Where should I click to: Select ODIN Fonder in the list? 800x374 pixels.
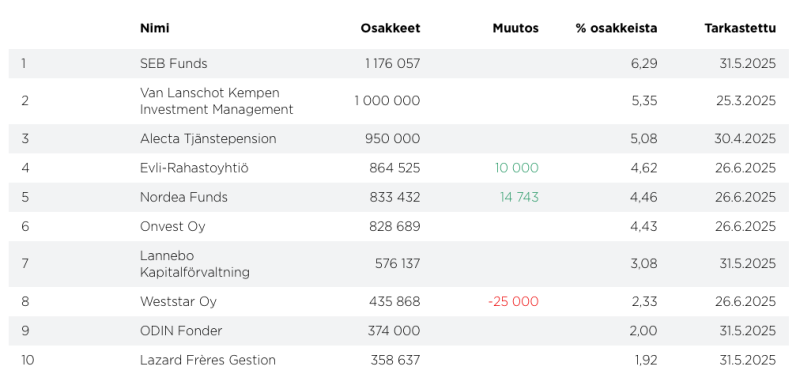(181, 331)
